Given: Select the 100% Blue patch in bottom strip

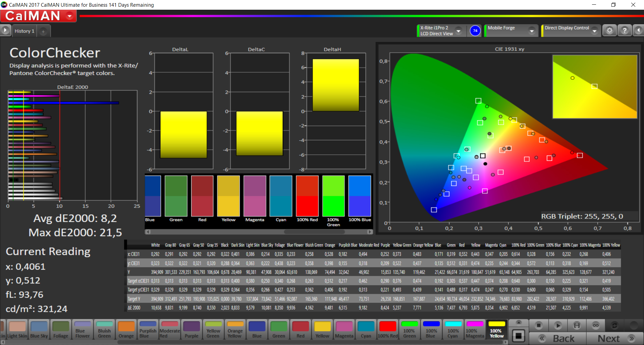Looking at the screenshot, I should pyautogui.click(x=431, y=330).
